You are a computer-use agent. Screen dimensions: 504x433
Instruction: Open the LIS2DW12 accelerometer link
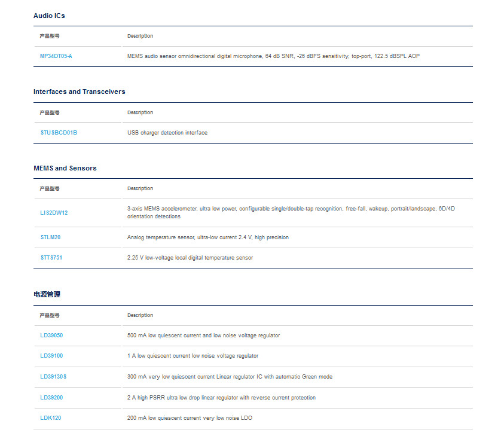pos(54,213)
